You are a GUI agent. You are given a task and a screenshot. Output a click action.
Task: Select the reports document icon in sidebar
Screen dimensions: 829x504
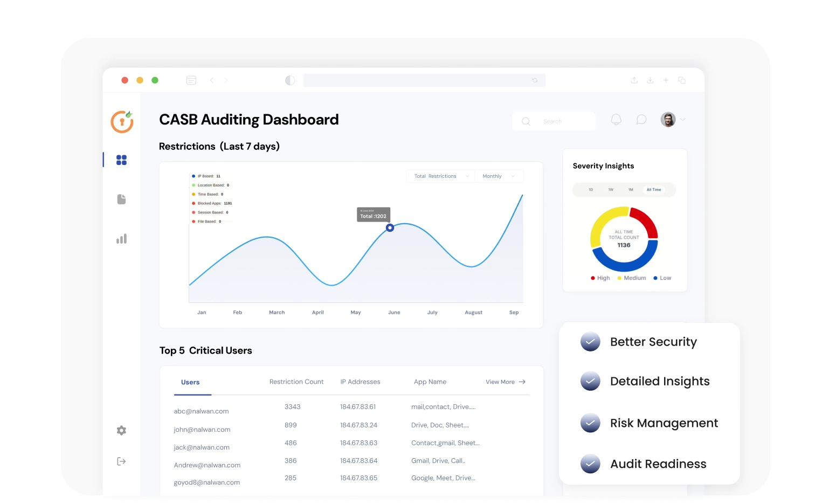click(121, 199)
